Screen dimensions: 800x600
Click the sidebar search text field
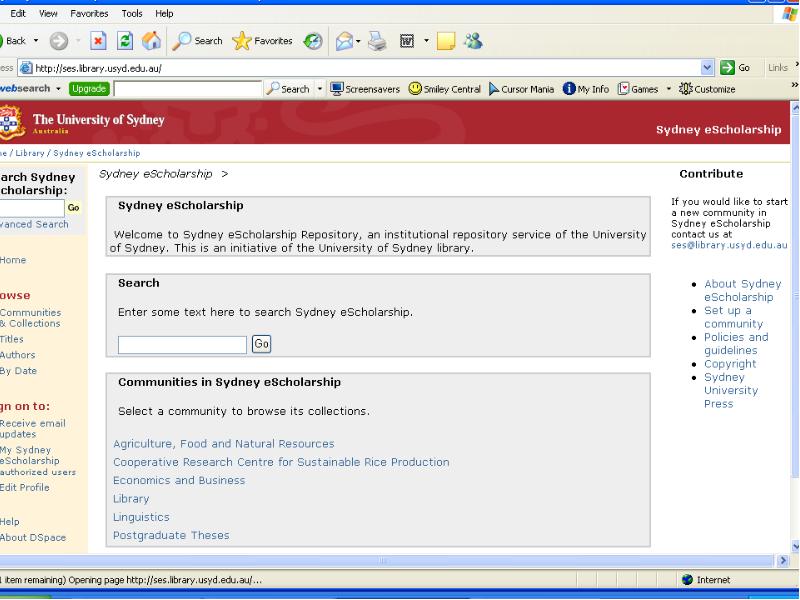pos(32,208)
